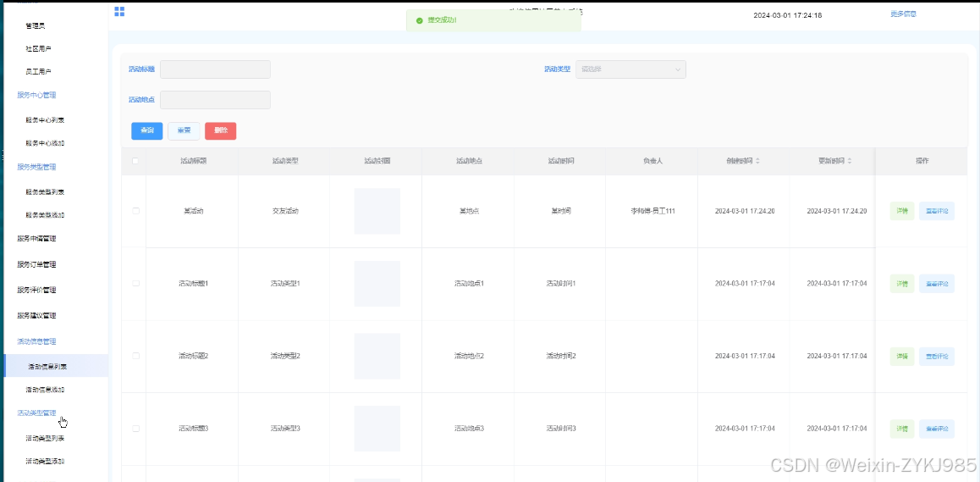Open 详情 for the 活动标题1 row

pos(902,284)
